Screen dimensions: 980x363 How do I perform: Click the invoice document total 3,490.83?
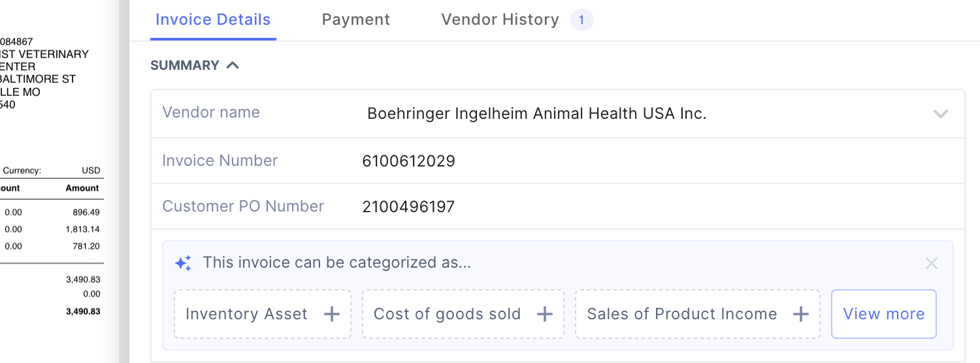click(x=83, y=311)
